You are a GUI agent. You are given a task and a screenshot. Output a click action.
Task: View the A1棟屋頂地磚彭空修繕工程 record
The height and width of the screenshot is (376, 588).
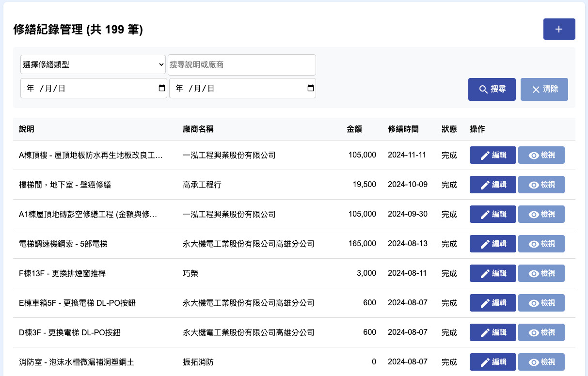(541, 214)
